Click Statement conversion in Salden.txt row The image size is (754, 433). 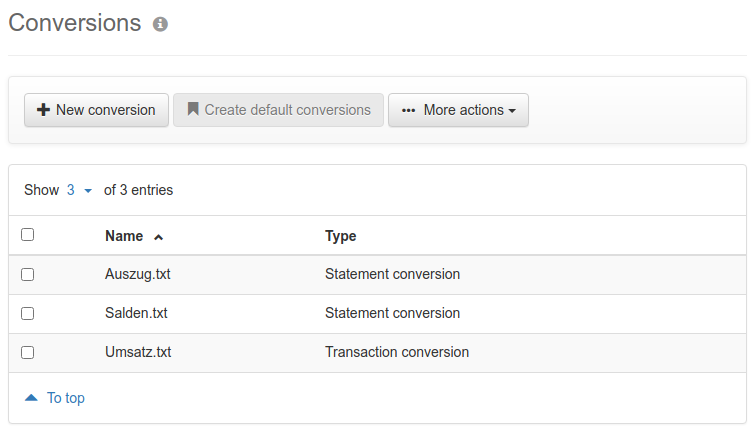click(392, 313)
